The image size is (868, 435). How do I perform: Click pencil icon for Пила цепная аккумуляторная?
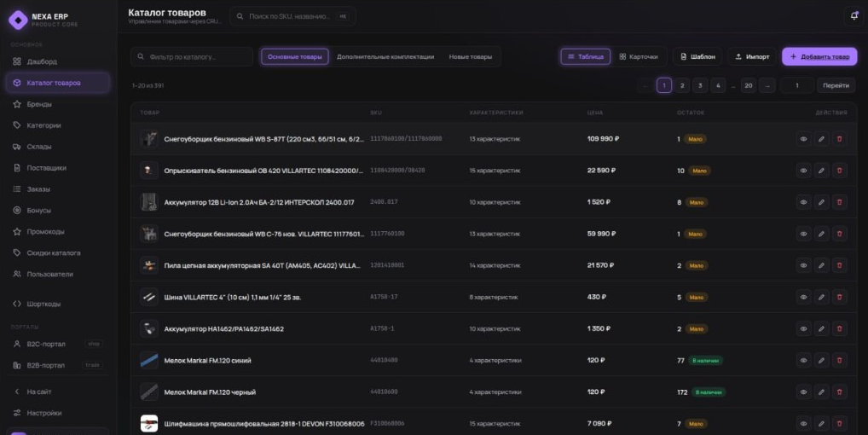tap(821, 265)
